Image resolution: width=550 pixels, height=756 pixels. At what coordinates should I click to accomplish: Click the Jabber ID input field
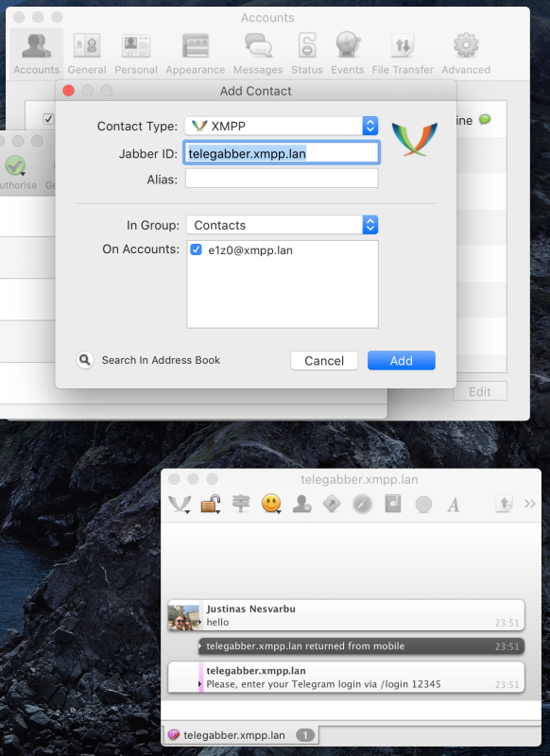click(282, 153)
